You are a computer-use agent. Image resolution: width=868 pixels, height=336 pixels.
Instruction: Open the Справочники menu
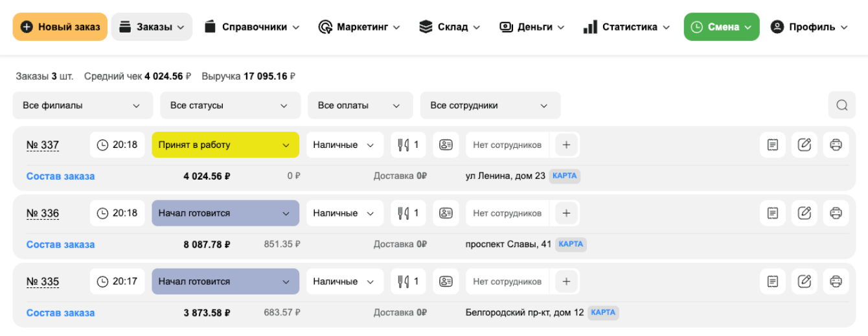click(x=251, y=27)
